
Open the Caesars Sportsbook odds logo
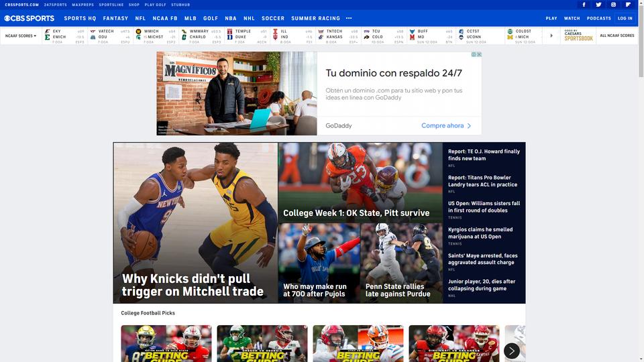tap(578, 36)
